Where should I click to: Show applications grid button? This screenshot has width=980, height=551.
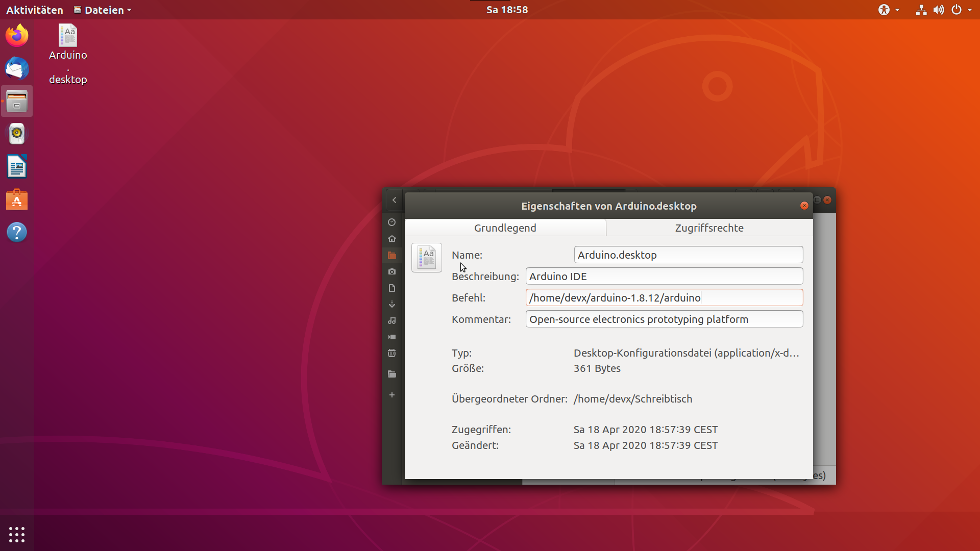point(17,534)
